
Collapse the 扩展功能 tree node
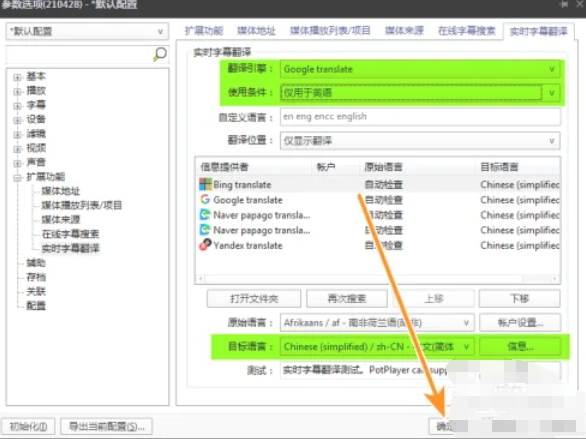(17, 178)
